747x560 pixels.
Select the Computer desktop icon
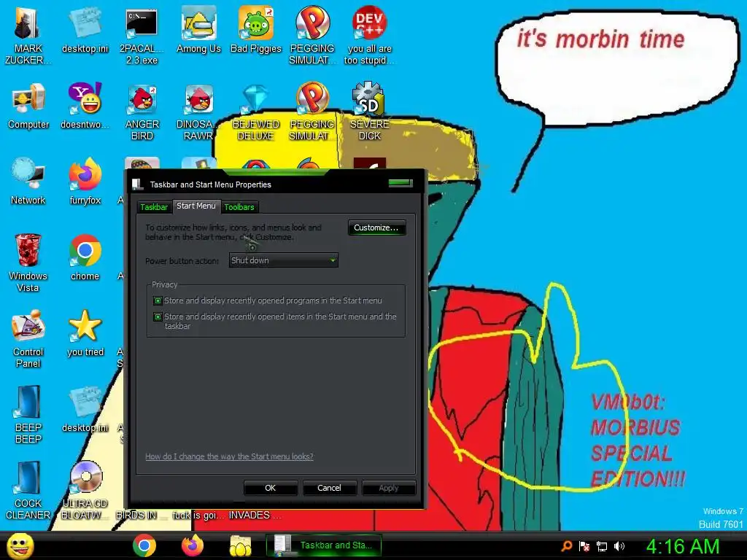tap(28, 106)
